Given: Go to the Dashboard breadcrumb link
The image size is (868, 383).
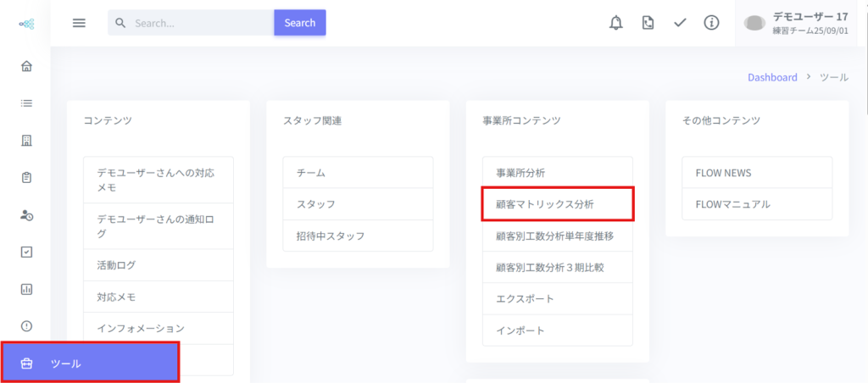Looking at the screenshot, I should (772, 77).
